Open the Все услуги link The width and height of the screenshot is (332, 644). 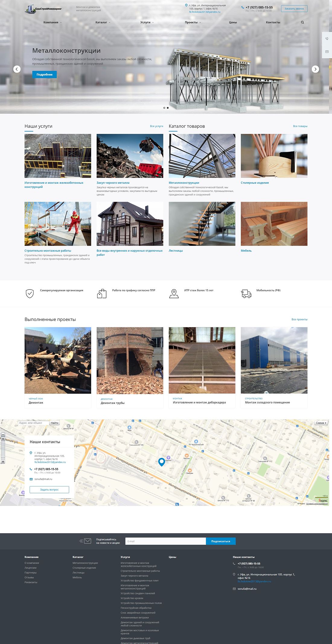(157, 126)
